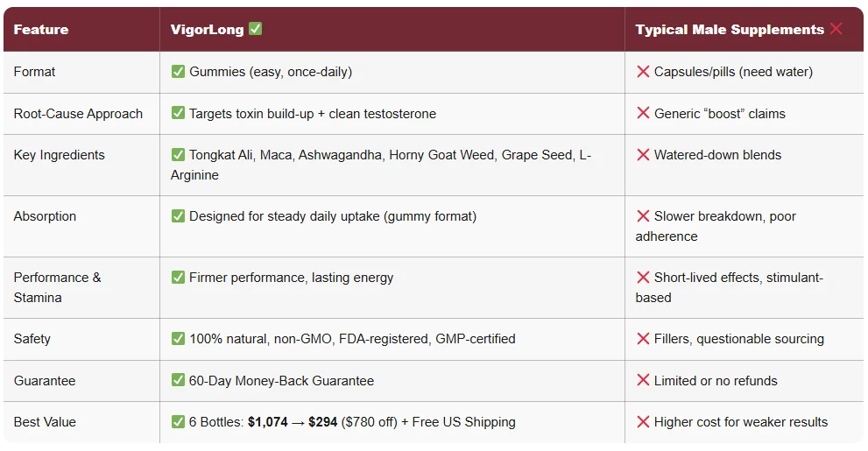Click the green check next to 6 Bottles
Image resolution: width=868 pixels, height=451 pixels.
click(x=178, y=422)
